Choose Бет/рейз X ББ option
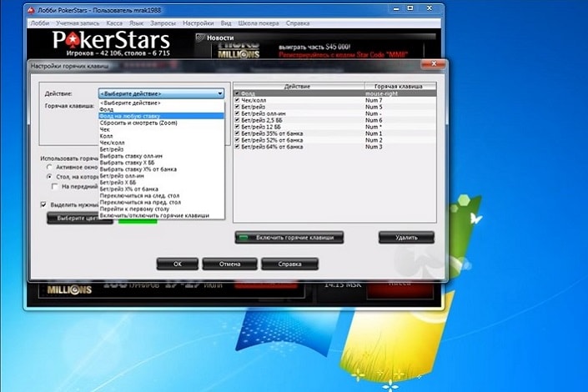The width and height of the screenshot is (588, 392). [x=161, y=183]
